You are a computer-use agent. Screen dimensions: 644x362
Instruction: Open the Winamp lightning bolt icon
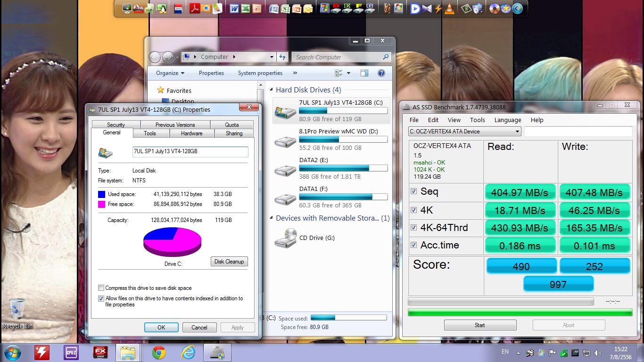(438, 8)
